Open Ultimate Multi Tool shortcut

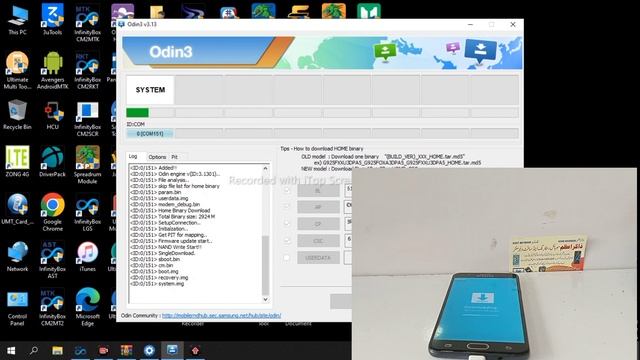tap(18, 70)
